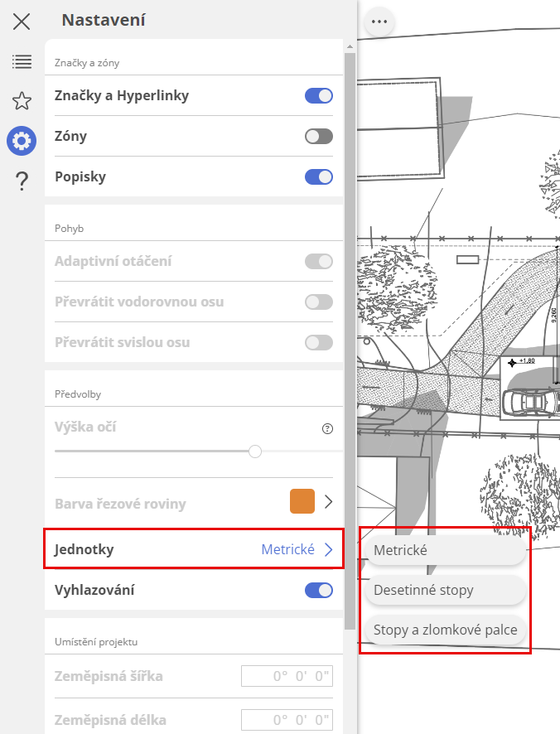The width and height of the screenshot is (560, 734).
Task: Open the help question mark icon
Action: coord(22,181)
